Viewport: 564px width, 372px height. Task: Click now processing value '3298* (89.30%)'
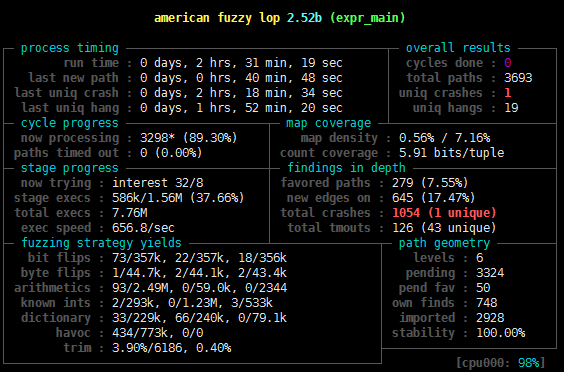pos(188,138)
